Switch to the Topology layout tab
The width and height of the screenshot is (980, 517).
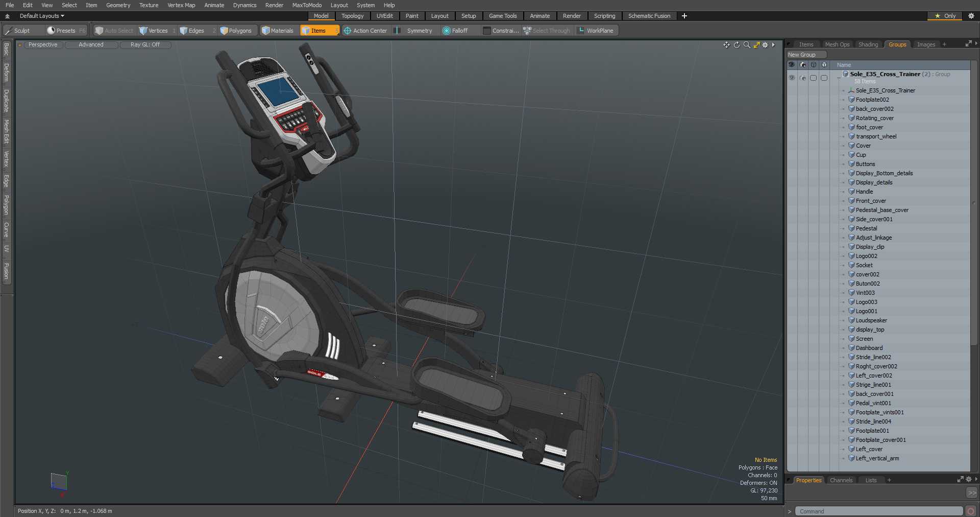[x=352, y=16]
